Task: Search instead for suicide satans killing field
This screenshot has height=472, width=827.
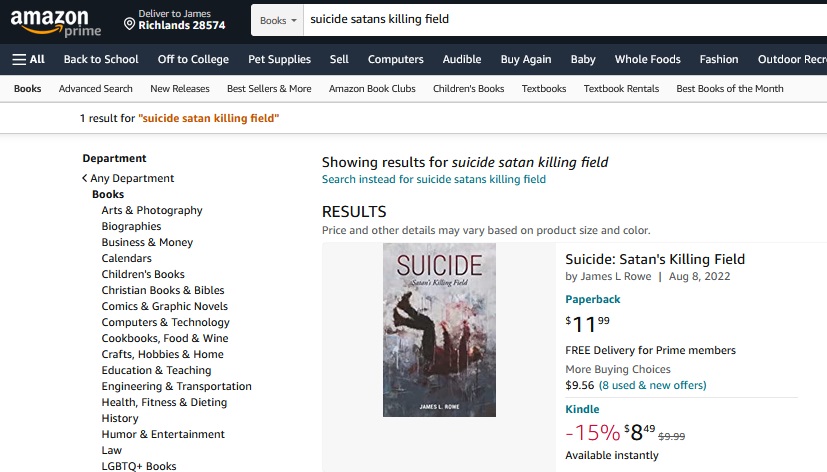Action: pyautogui.click(x=433, y=179)
